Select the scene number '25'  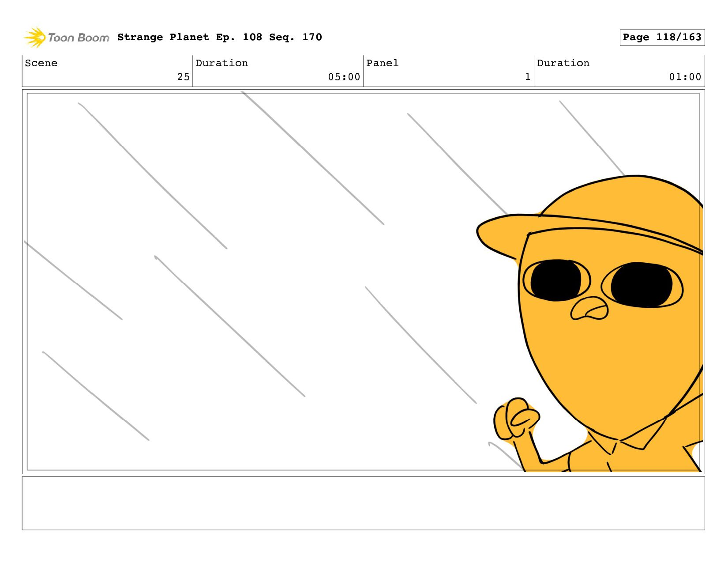coord(184,77)
